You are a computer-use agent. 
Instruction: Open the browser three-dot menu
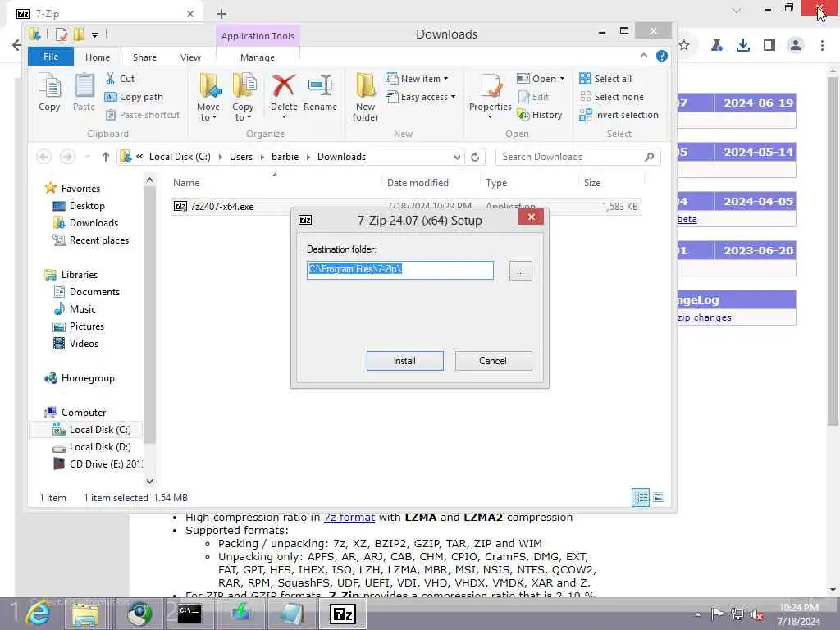822,46
